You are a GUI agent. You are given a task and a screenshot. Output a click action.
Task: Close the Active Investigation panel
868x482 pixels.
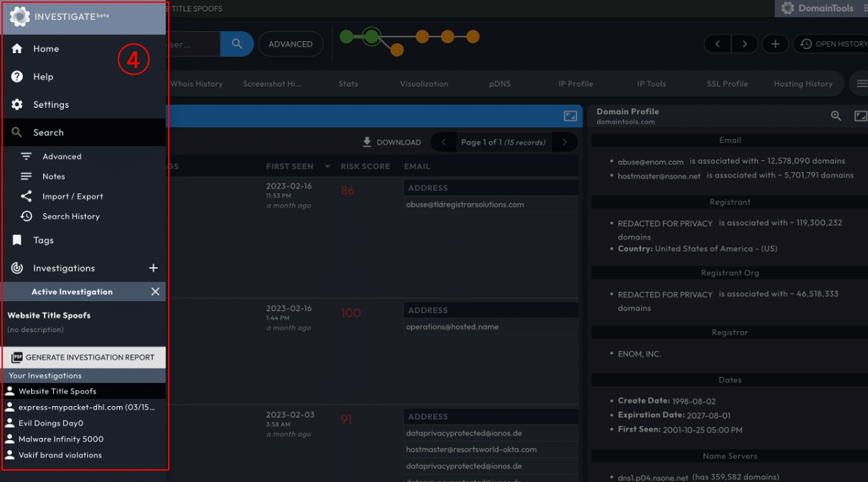pos(155,291)
